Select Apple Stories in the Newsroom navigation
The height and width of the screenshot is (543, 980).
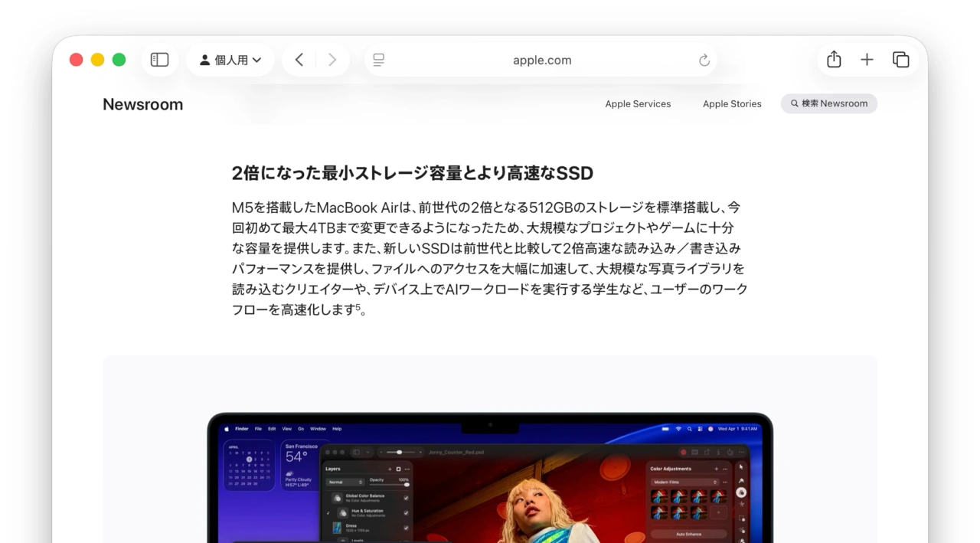[732, 103]
